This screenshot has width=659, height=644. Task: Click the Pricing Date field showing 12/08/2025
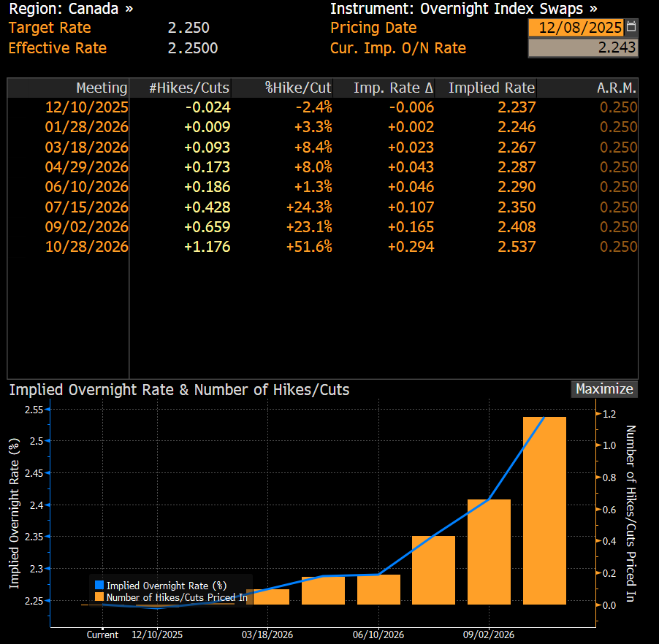[x=576, y=28]
